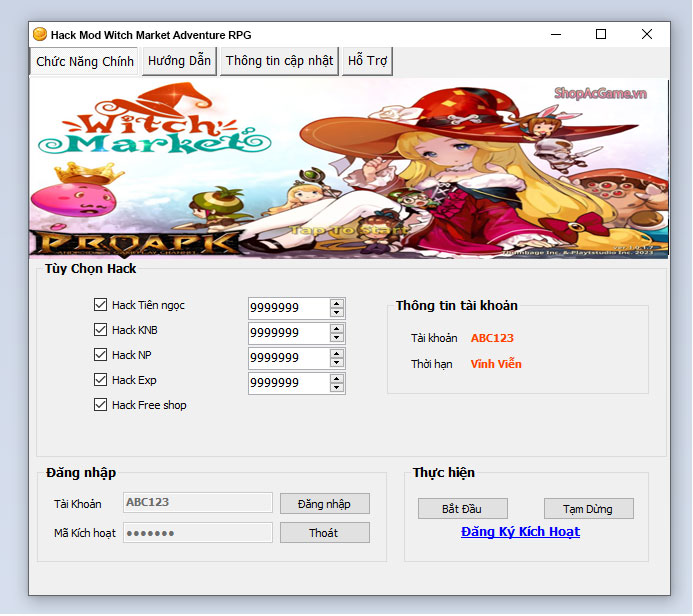
Task: Increase the Hack Exp value with up arrow
Action: click(337, 379)
